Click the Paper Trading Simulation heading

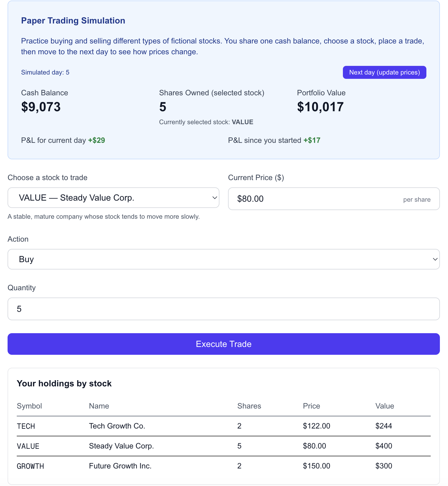(73, 21)
